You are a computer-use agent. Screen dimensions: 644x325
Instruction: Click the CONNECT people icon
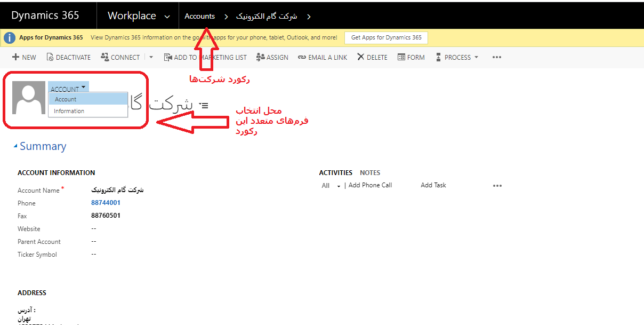click(x=104, y=57)
